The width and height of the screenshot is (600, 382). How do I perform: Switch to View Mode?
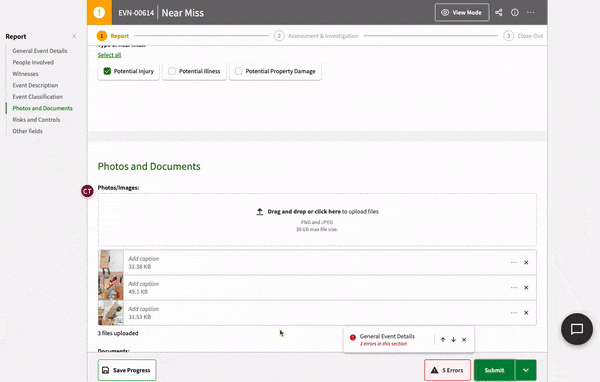point(462,13)
